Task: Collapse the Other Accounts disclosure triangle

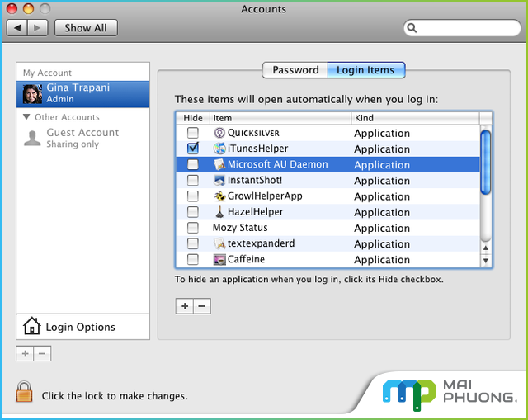Action: 26,117
